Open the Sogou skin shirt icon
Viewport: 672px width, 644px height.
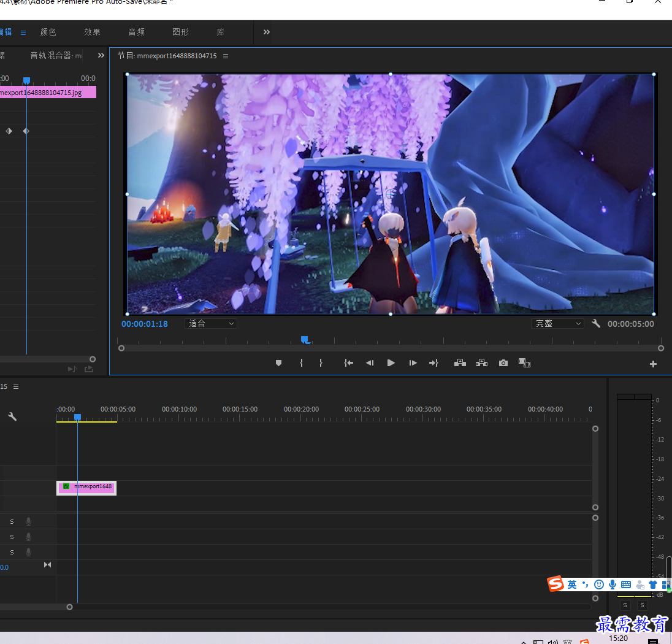(653, 585)
